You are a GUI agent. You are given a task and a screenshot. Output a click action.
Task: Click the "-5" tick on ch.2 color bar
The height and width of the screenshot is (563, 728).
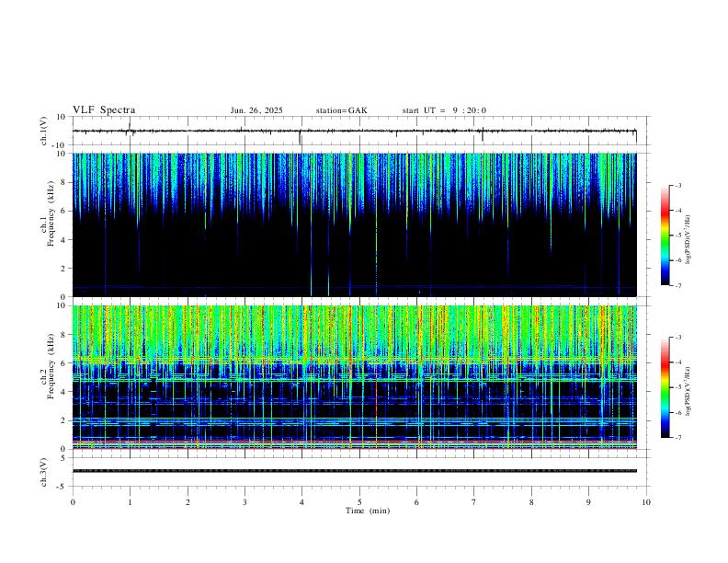click(678, 387)
